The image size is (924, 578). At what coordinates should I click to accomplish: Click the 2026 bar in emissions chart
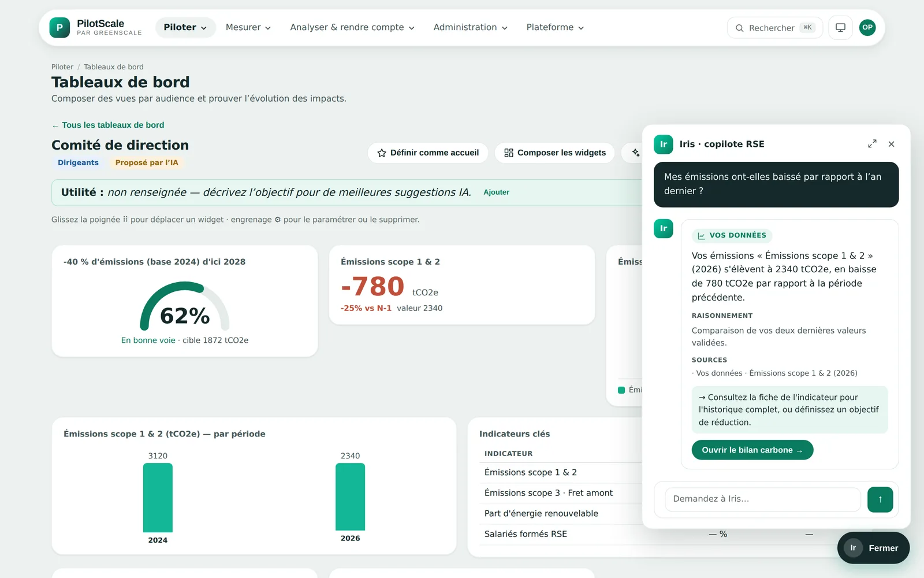tap(350, 497)
